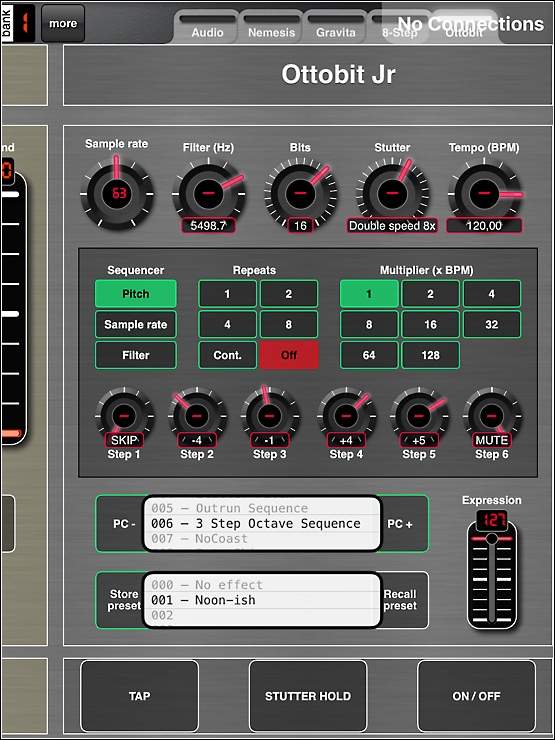Click the Step 4 knob
Image resolution: width=555 pixels, height=740 pixels.
(x=346, y=416)
